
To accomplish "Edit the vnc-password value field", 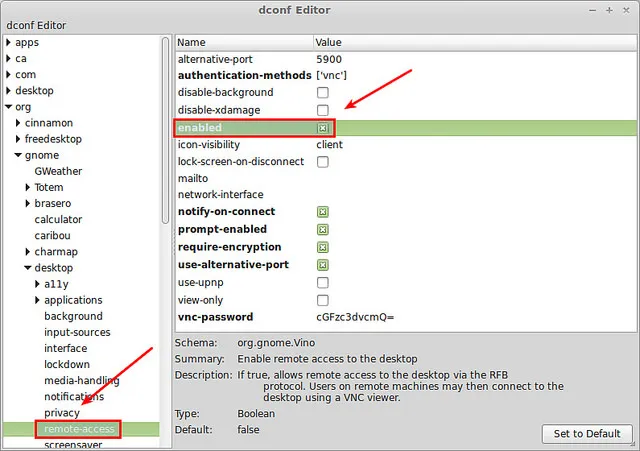I will coord(355,317).
